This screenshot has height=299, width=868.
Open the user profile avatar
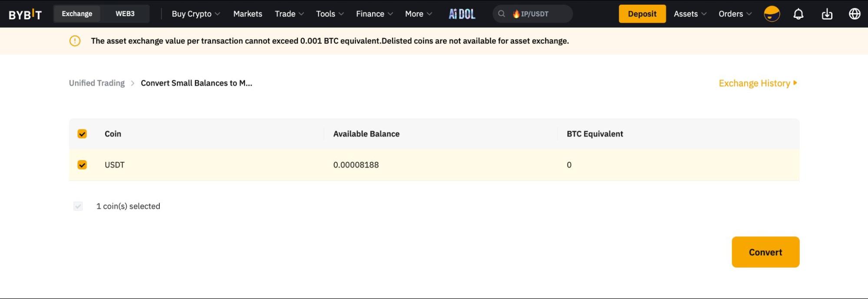click(772, 14)
